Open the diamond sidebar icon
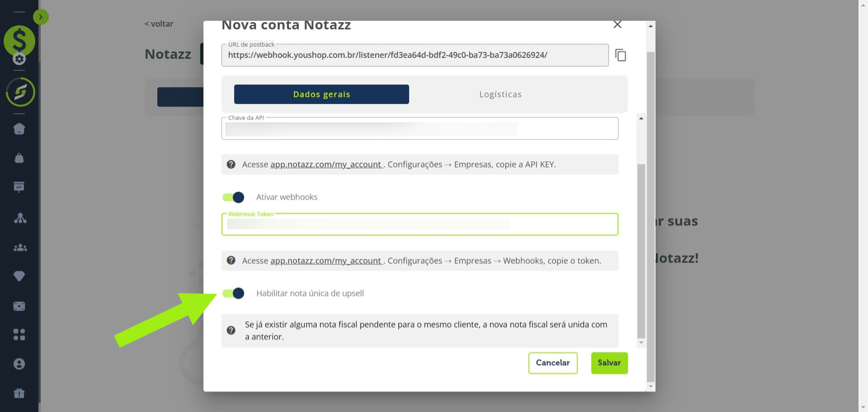868x412 pixels. tap(19, 276)
